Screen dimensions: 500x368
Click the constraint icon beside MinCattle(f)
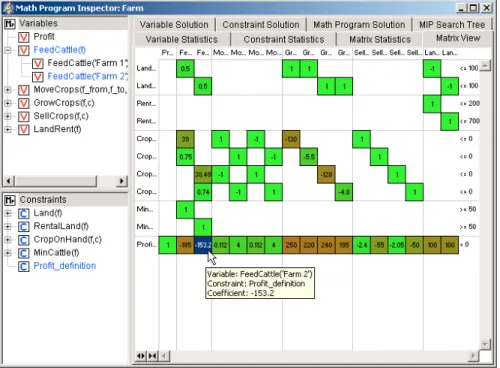click(x=24, y=253)
